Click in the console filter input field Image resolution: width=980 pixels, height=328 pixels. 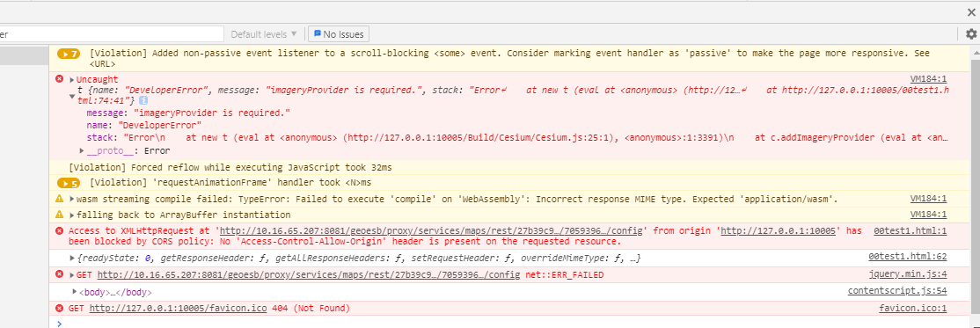[112, 33]
